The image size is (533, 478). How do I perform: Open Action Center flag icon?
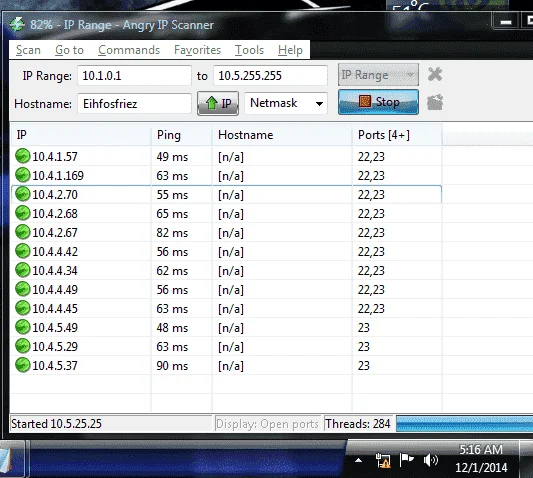407,460
